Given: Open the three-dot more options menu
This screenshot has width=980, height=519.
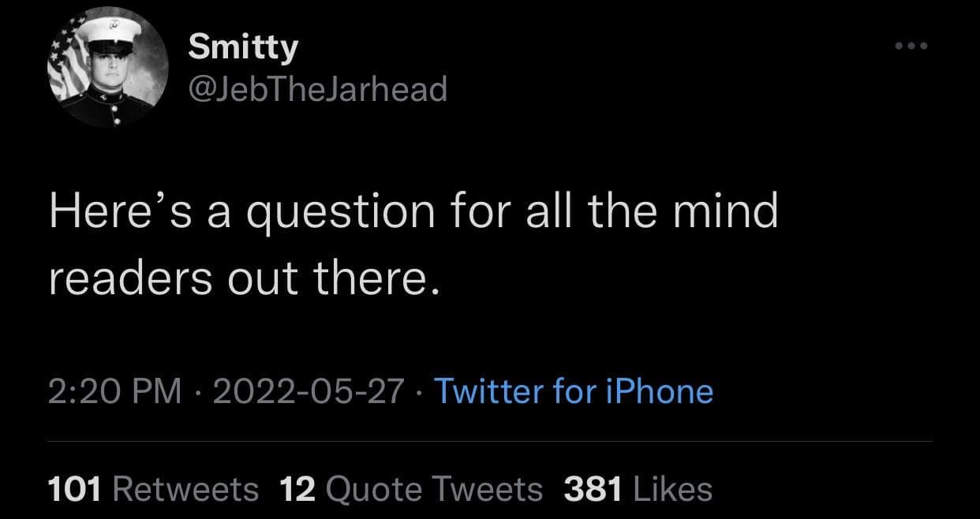Looking at the screenshot, I should (913, 47).
